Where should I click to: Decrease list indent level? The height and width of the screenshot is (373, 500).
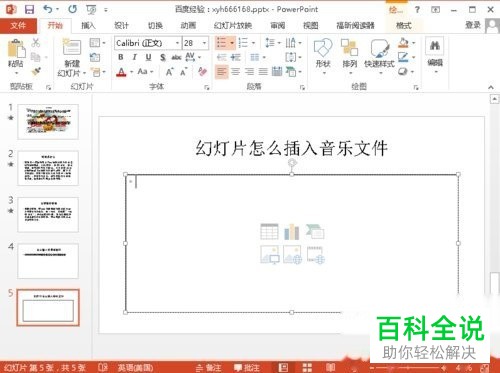point(221,57)
